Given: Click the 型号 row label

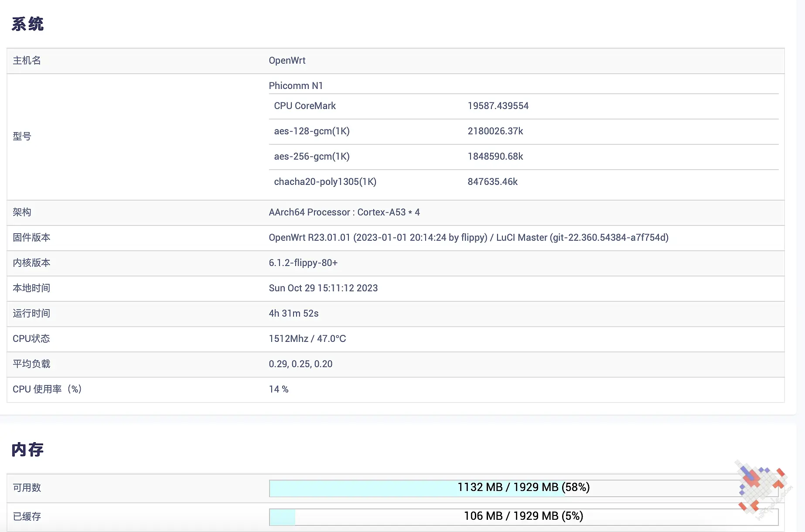Looking at the screenshot, I should pyautogui.click(x=22, y=136).
